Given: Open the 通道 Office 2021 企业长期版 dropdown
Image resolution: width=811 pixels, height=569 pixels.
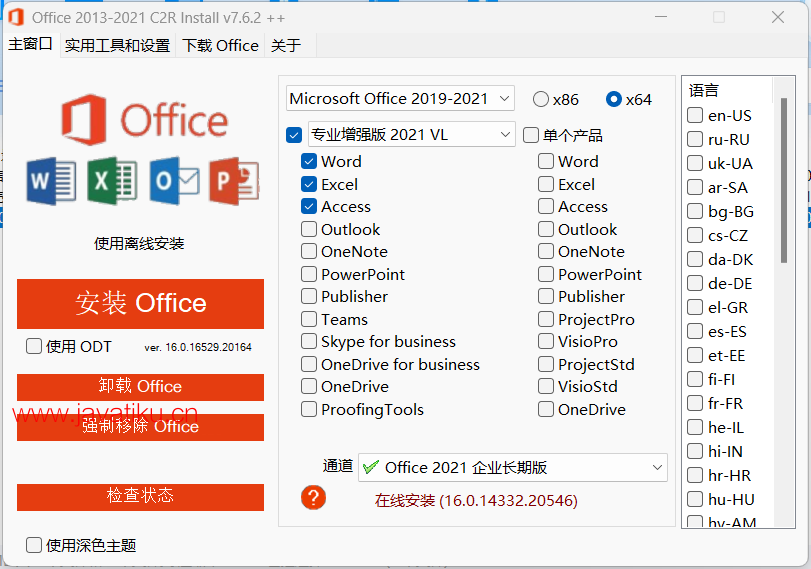Looking at the screenshot, I should (x=513, y=468).
